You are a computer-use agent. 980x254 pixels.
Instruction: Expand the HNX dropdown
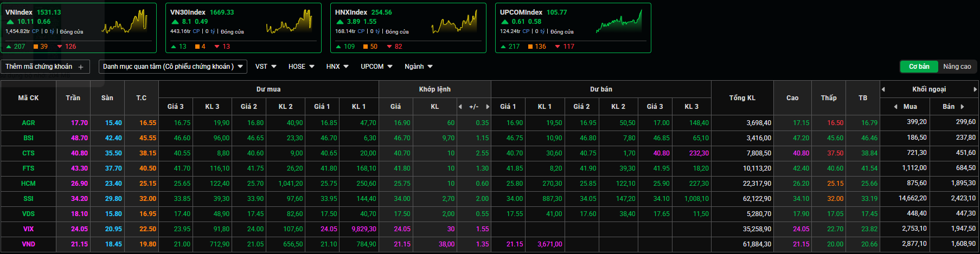point(337,67)
